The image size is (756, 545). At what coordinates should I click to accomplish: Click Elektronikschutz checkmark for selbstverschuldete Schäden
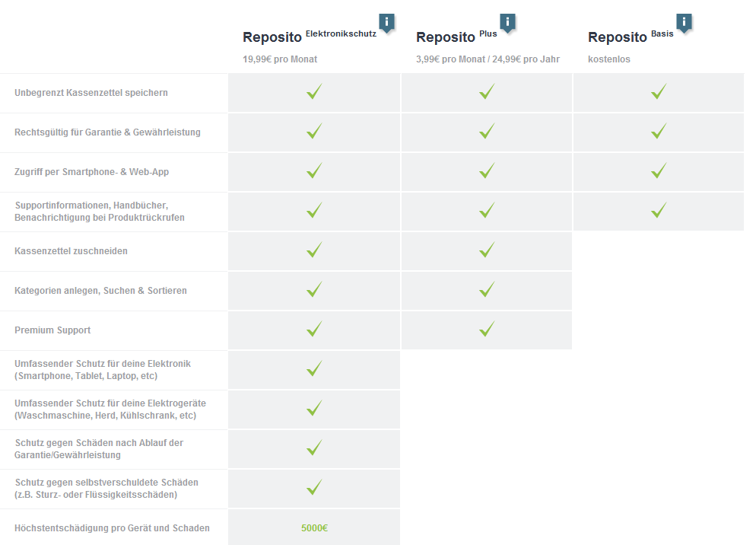tap(314, 488)
